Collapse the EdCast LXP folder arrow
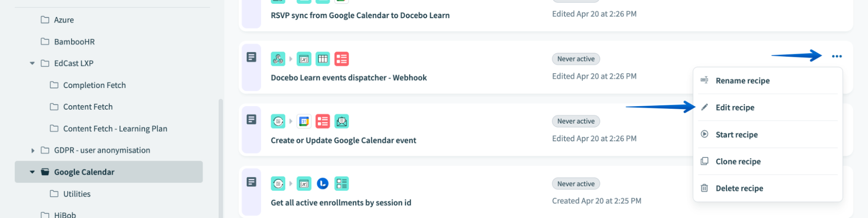 click(x=32, y=63)
